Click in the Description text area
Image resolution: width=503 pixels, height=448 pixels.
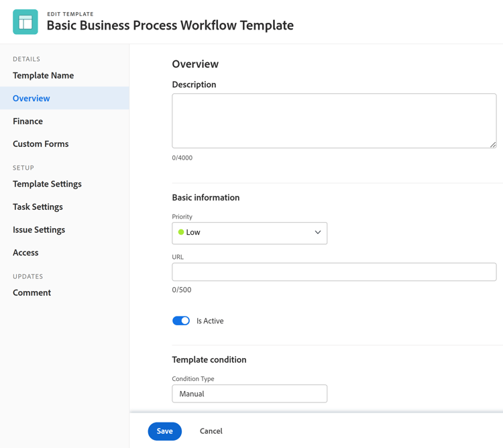334,121
